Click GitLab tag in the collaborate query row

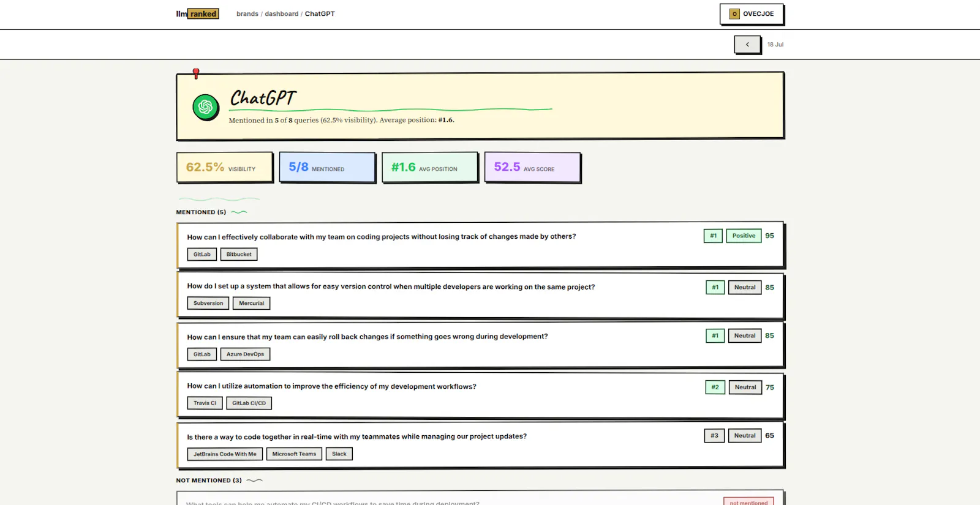(x=202, y=254)
